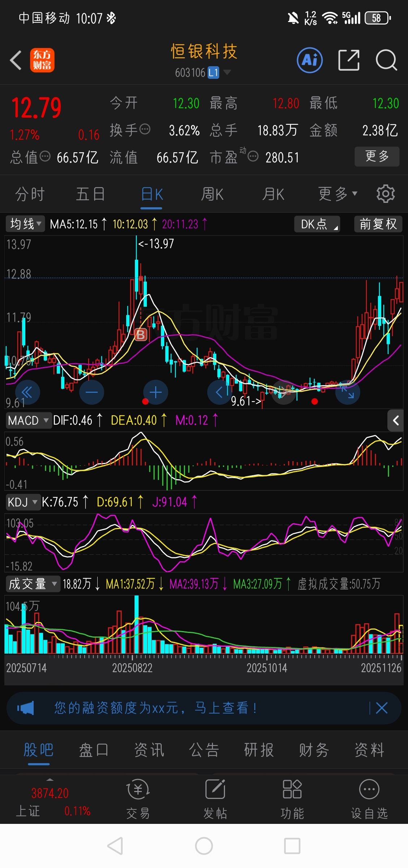This screenshot has height=868, width=408.
Task: Zoom in chart with plus circle
Action: tap(156, 392)
